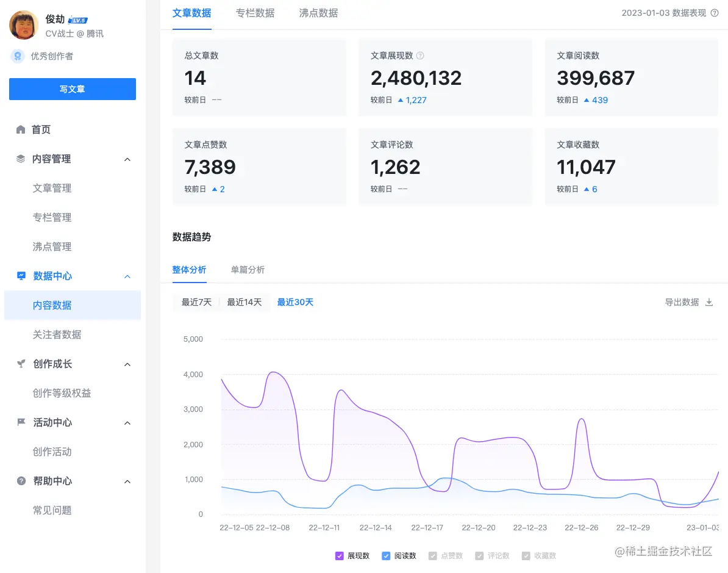This screenshot has width=728, height=573.
Task: Collapse the 数据中心 section chevron
Action: tap(127, 276)
